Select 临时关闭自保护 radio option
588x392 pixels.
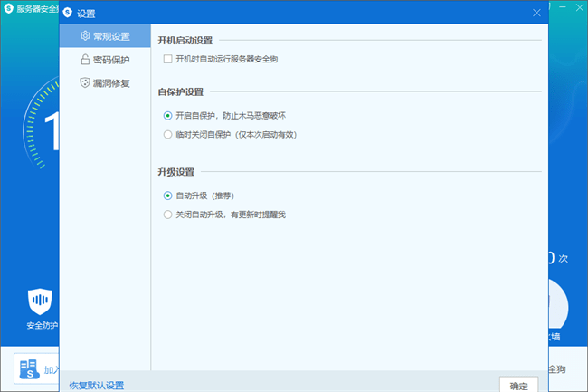(167, 134)
